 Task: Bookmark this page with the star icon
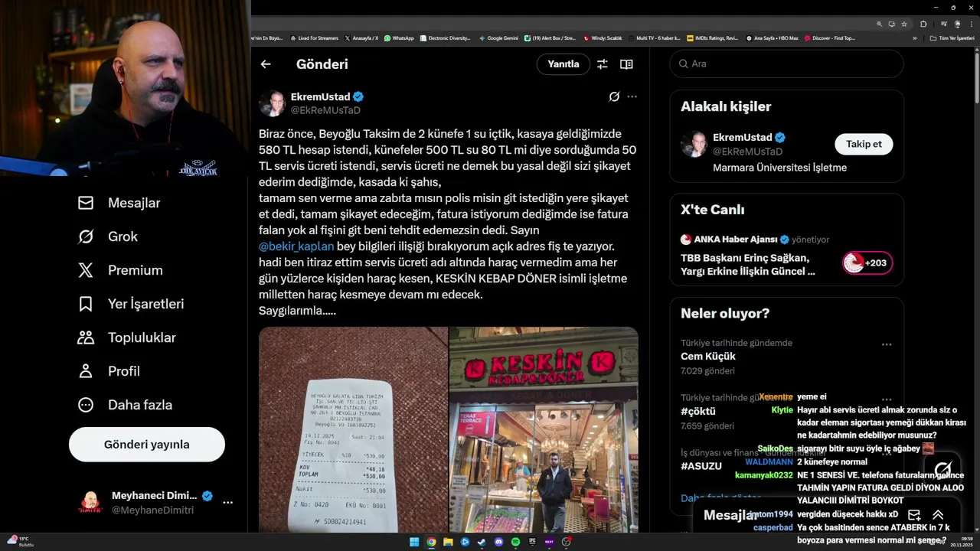coord(904,24)
